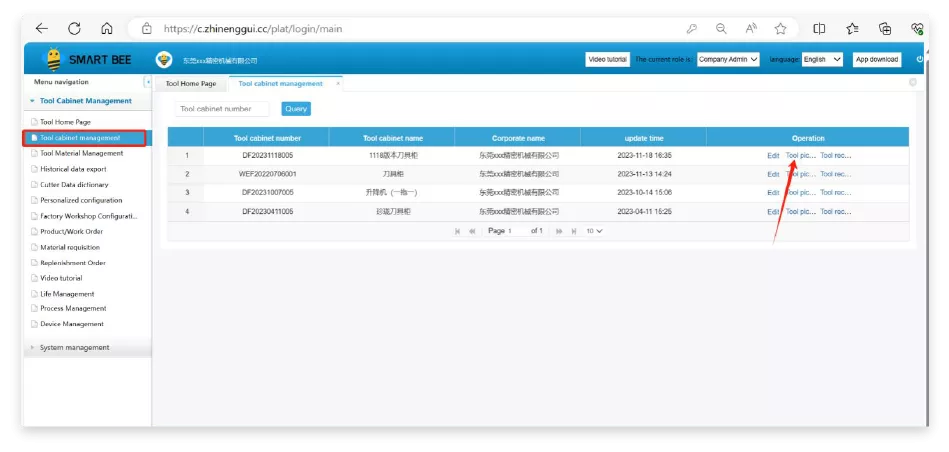Open the Favorites list icon

[x=852, y=28]
